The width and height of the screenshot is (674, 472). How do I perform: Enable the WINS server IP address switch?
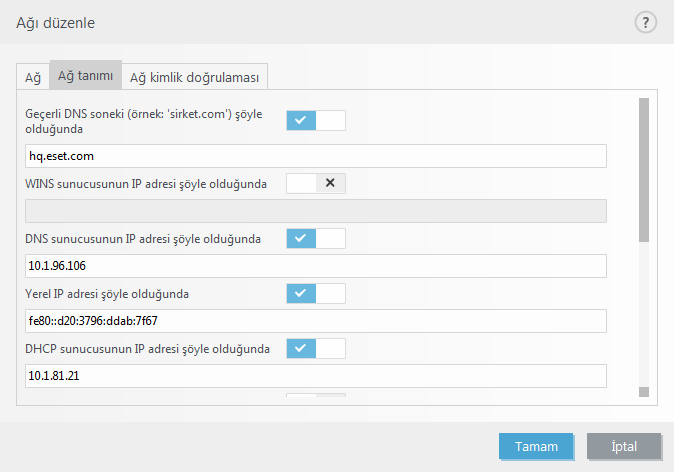click(x=315, y=183)
